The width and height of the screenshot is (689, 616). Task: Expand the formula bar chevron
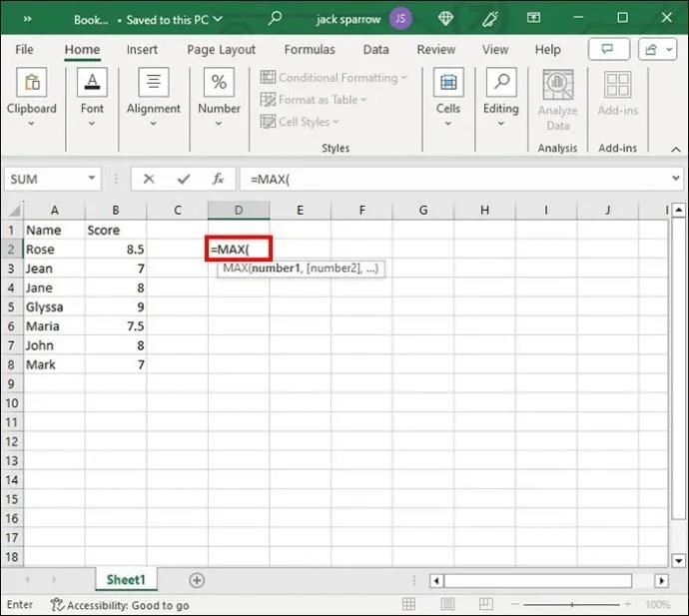coord(675,180)
